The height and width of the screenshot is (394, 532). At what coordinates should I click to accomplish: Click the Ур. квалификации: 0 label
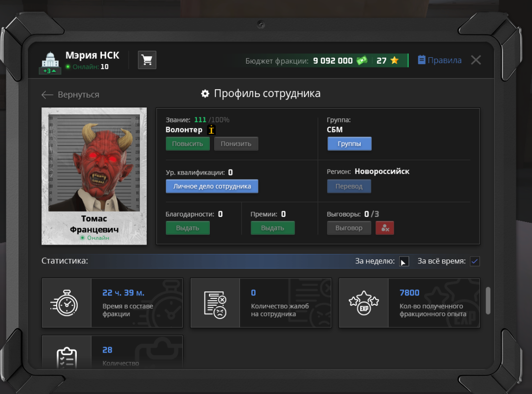pyautogui.click(x=199, y=172)
